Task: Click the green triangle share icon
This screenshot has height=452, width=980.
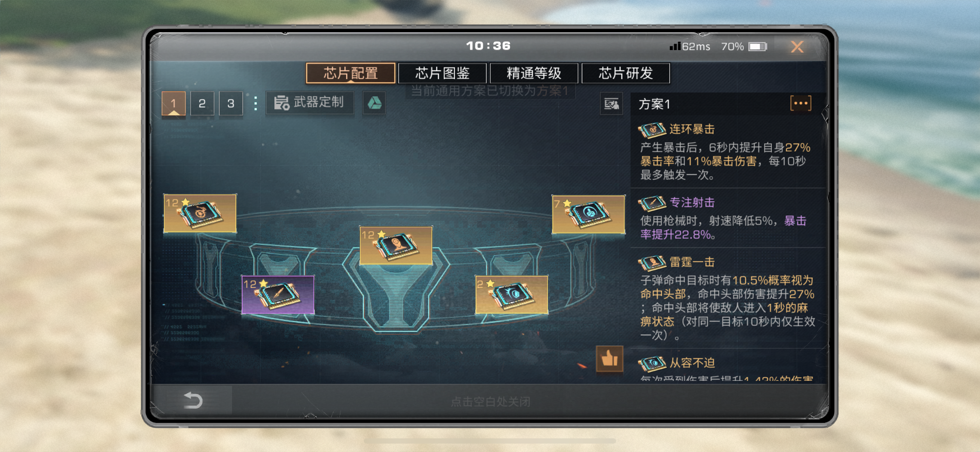Action: tap(374, 103)
